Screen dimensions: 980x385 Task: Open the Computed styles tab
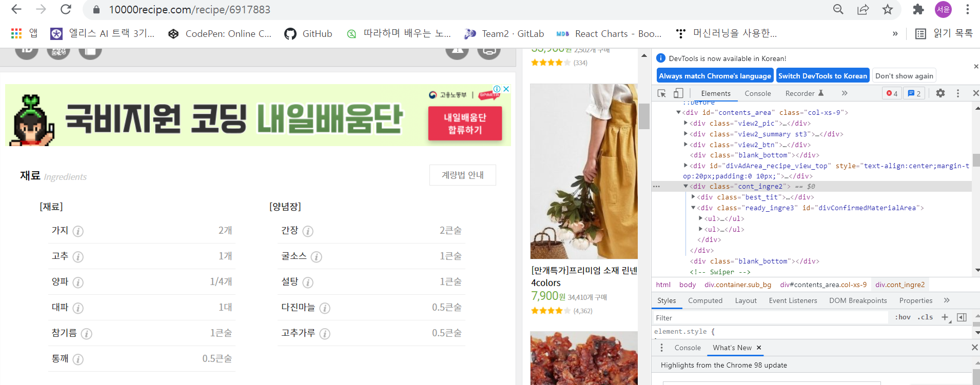(x=705, y=300)
